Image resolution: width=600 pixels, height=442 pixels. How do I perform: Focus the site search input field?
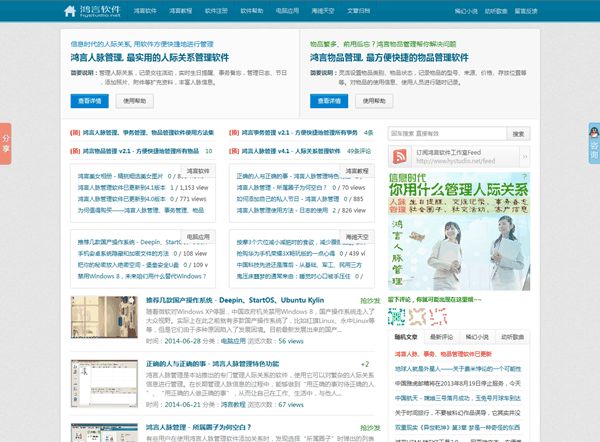tap(447, 134)
